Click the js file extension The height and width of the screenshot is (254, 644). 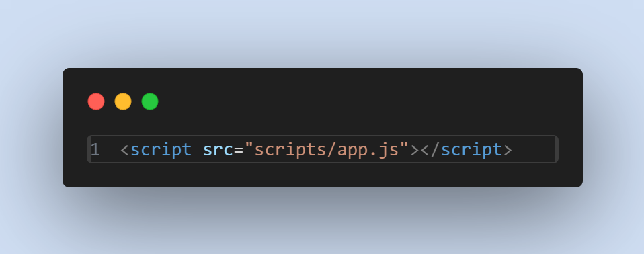click(x=389, y=151)
